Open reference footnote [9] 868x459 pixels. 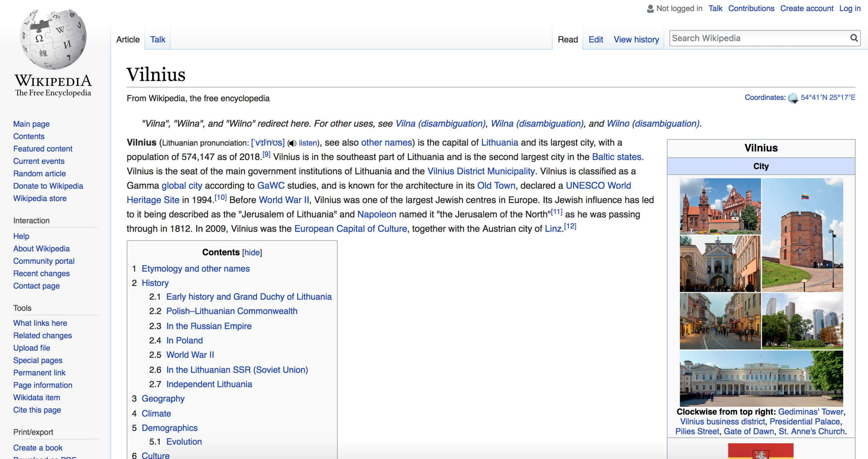(266, 154)
